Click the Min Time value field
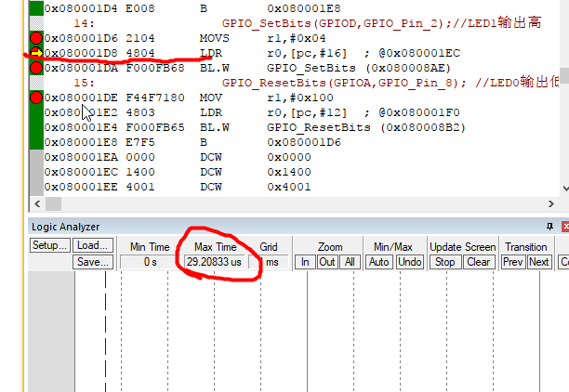The height and width of the screenshot is (392, 569). click(151, 262)
